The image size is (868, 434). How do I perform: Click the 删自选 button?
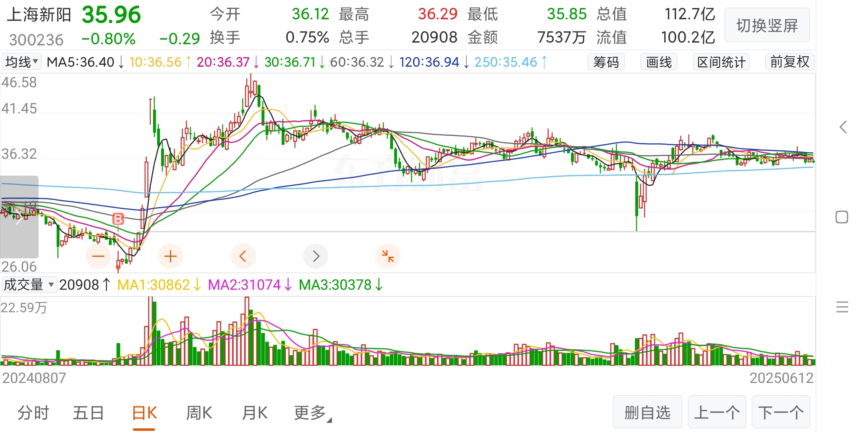647,412
